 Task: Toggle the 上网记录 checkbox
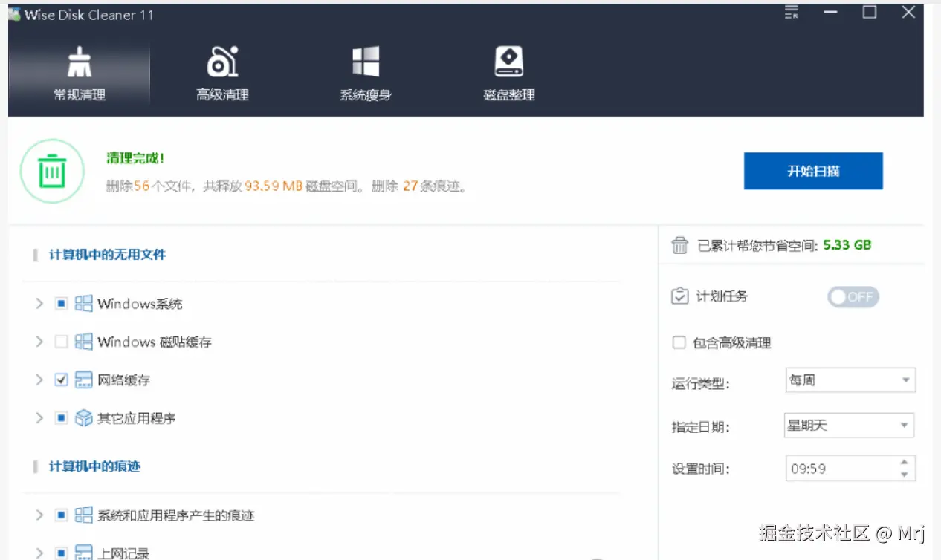[x=62, y=553]
